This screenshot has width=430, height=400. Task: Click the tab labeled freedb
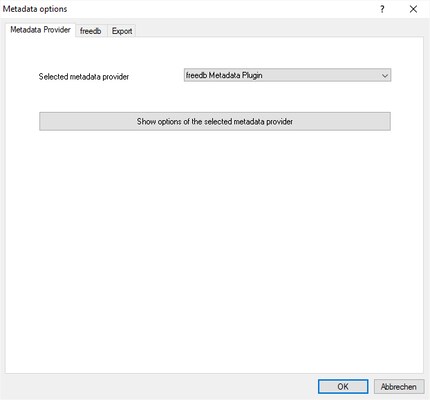pyautogui.click(x=91, y=31)
